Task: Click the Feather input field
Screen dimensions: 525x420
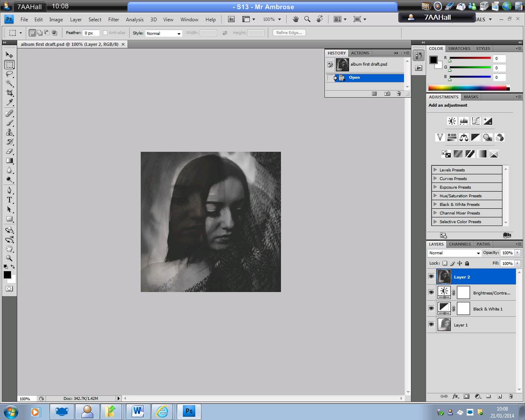Action: (x=91, y=33)
